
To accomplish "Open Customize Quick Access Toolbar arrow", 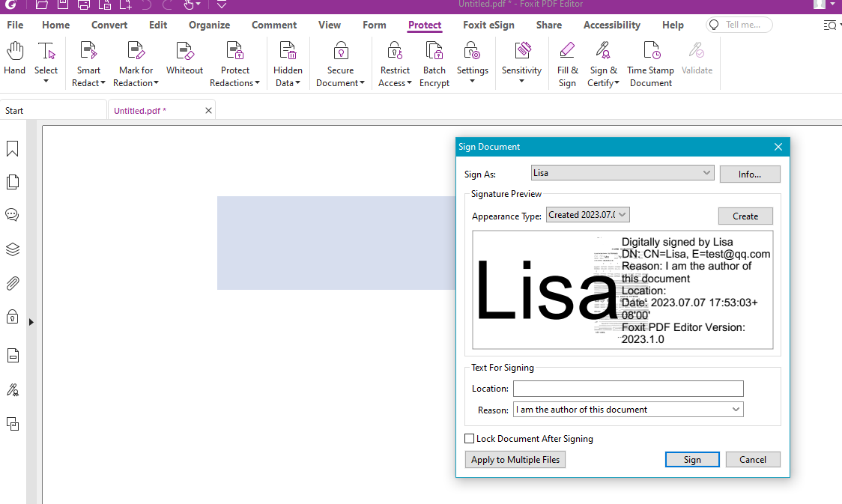I will click(221, 4).
